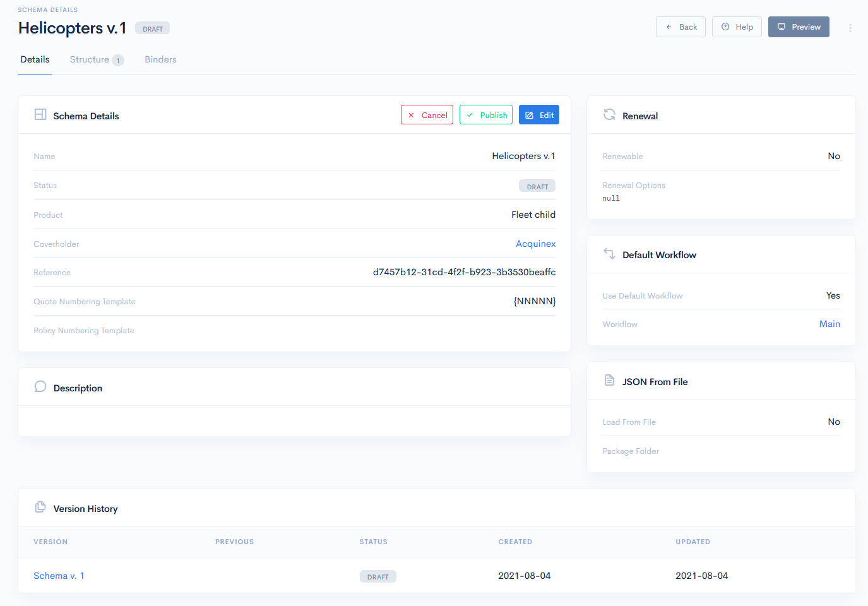
Task: Select the Details tab
Action: [x=35, y=59]
